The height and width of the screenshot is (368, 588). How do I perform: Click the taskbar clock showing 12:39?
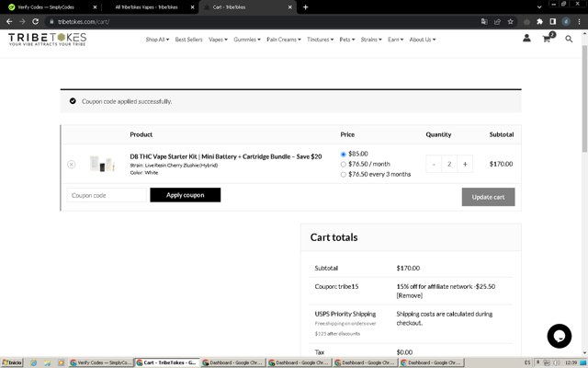571,362
